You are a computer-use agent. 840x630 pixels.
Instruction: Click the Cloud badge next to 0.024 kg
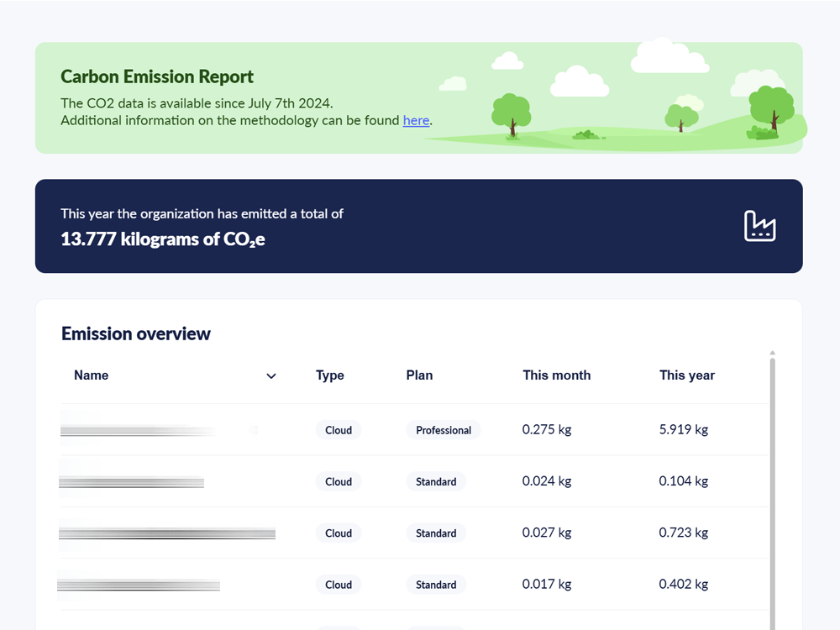click(x=339, y=481)
